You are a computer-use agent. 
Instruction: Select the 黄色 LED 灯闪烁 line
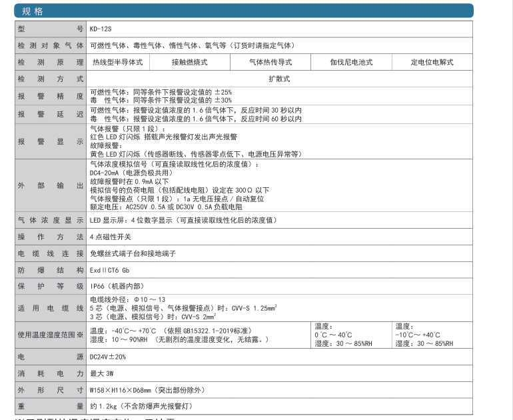point(196,154)
